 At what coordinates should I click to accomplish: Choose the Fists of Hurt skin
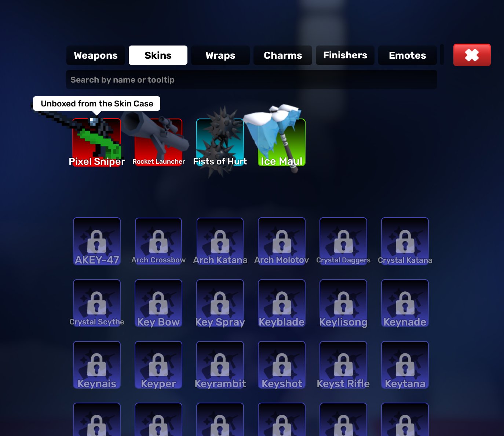tap(220, 142)
